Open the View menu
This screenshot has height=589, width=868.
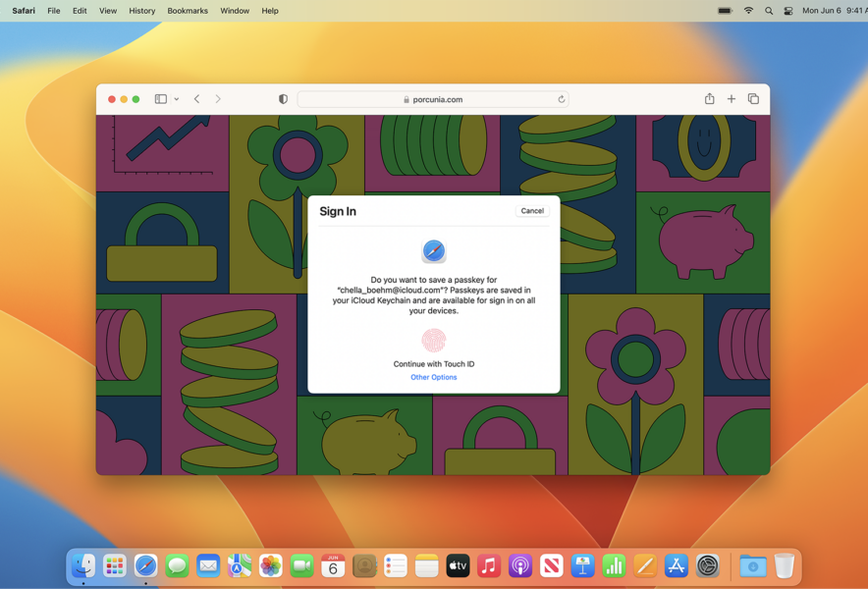click(108, 11)
